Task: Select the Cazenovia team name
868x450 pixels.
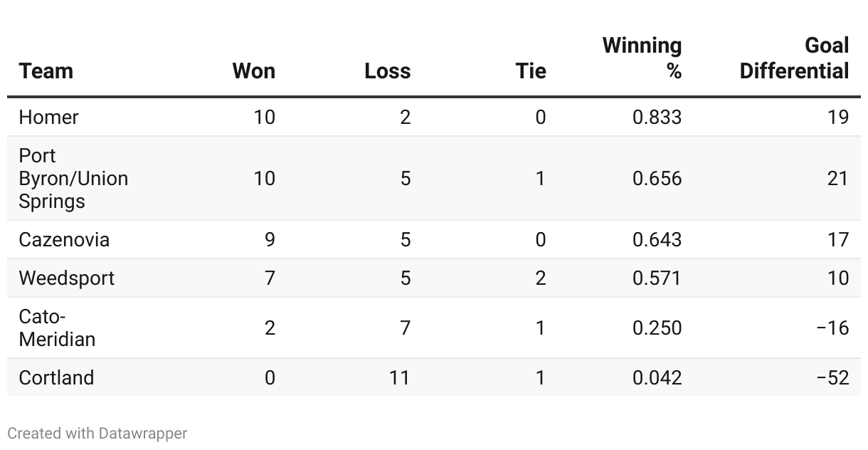Action: pyautogui.click(x=64, y=239)
